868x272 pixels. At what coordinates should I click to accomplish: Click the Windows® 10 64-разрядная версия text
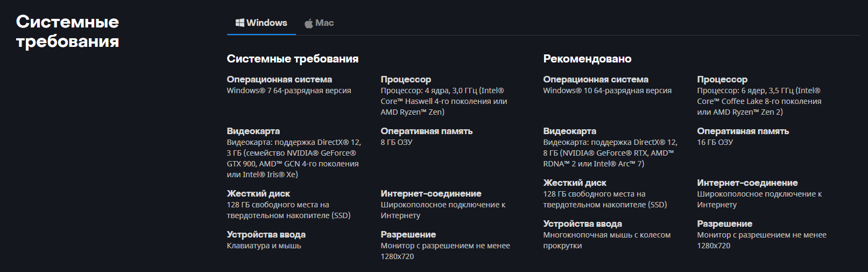607,90
